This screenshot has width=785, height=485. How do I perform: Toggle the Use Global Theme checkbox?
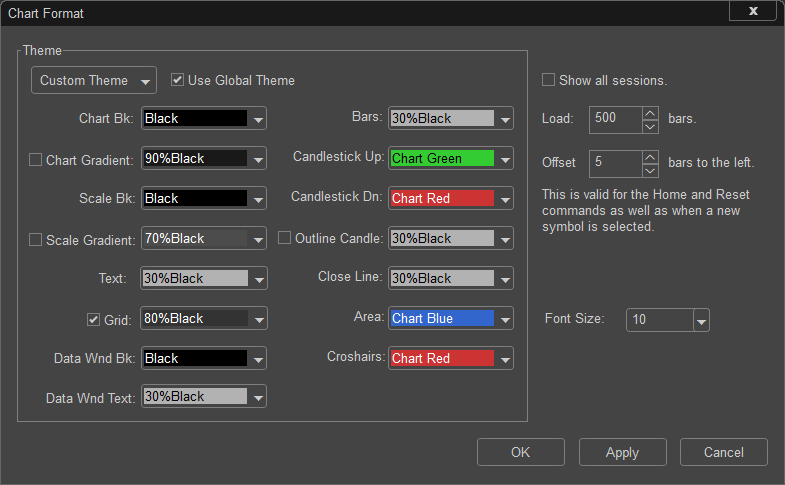point(177,80)
